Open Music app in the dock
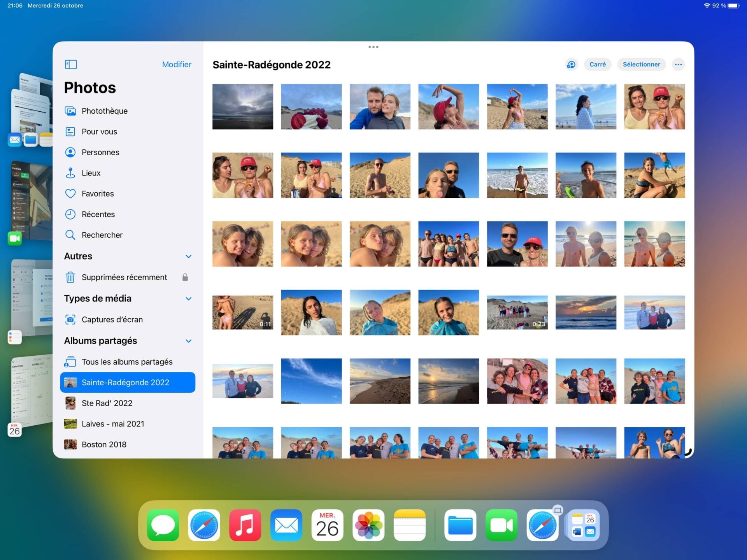 point(245,525)
